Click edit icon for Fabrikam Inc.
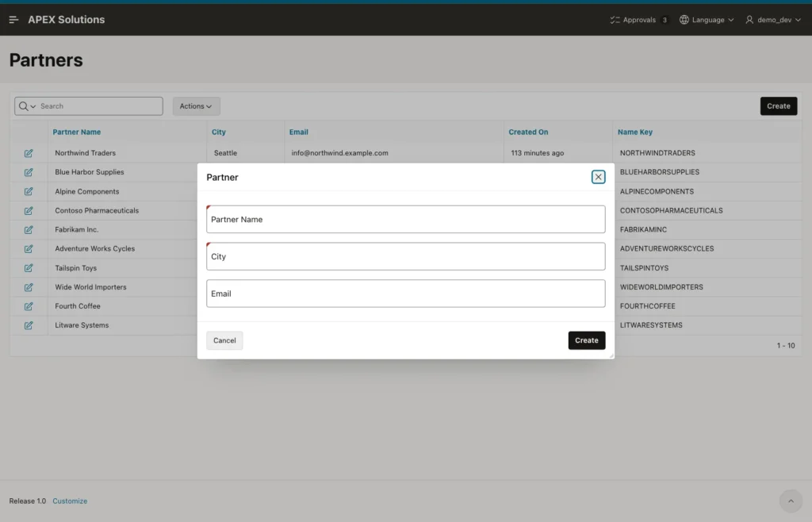 coord(29,230)
